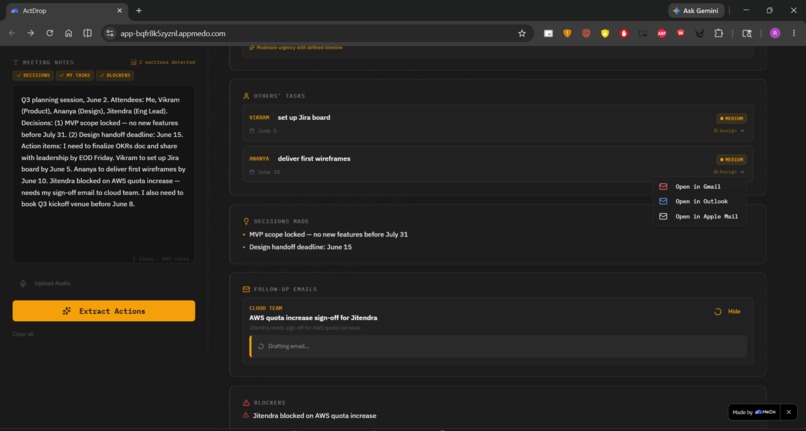Click the 'Drafting email...' status box
This screenshot has height=431, width=806.
click(498, 347)
